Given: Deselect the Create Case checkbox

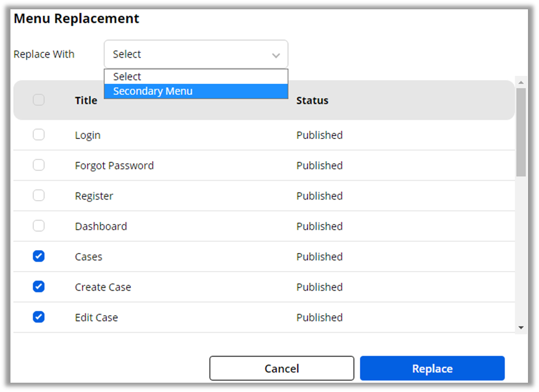Looking at the screenshot, I should coord(38,287).
